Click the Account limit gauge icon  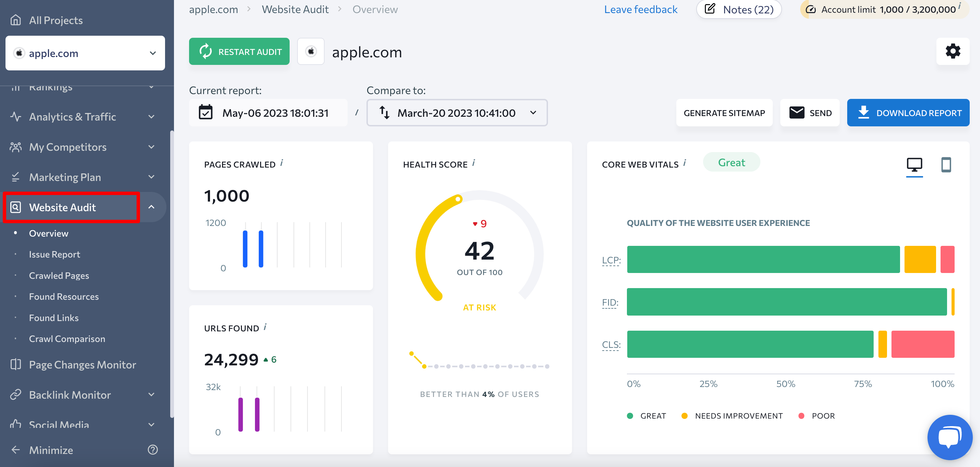click(x=811, y=9)
